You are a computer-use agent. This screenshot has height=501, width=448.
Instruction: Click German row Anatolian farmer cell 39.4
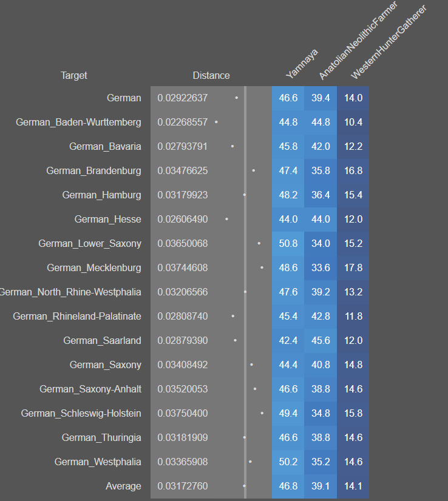point(321,98)
